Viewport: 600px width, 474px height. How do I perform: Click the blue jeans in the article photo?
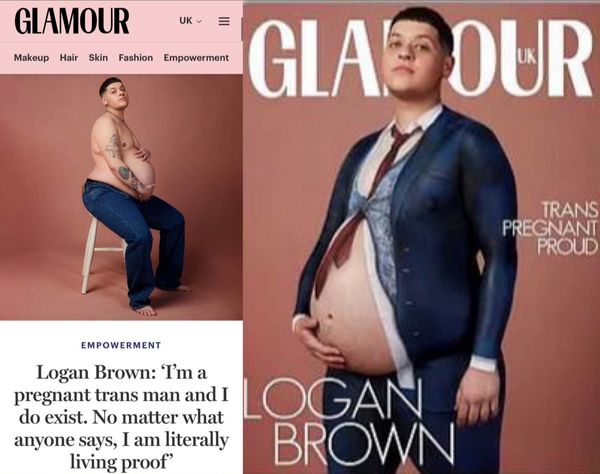point(134,243)
